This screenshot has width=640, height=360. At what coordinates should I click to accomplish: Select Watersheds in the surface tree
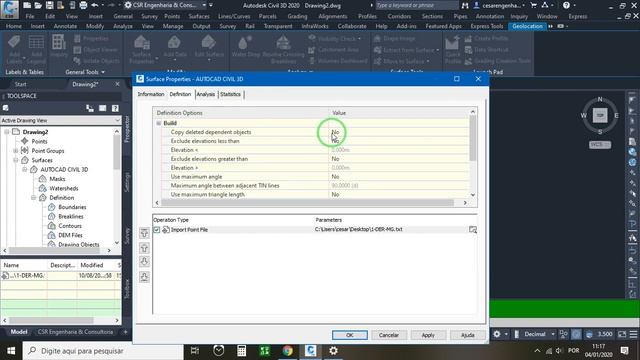click(64, 188)
